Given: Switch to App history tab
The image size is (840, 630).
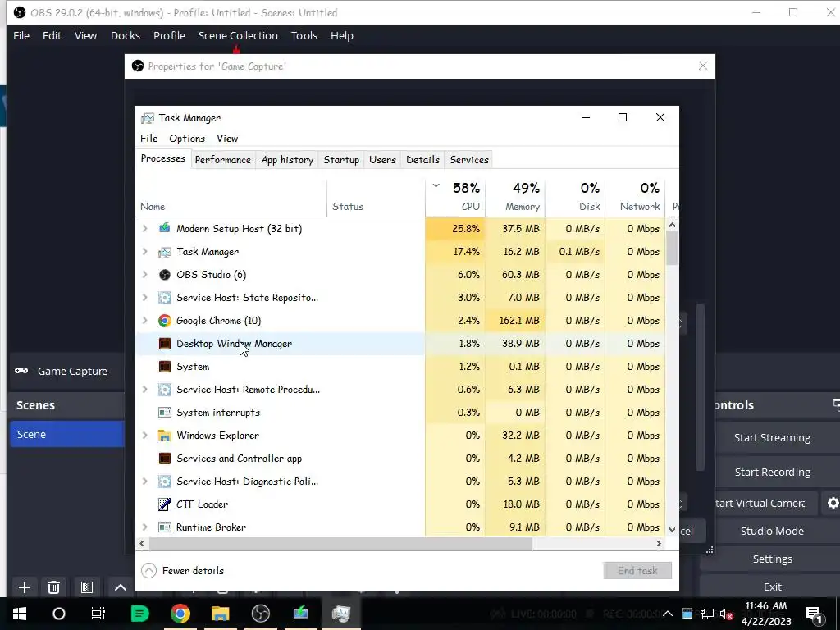Looking at the screenshot, I should click(x=287, y=160).
